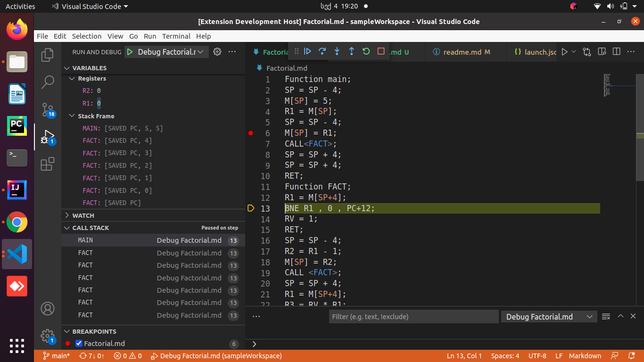Open the Debug Factorial.md console dropdown

click(x=549, y=317)
